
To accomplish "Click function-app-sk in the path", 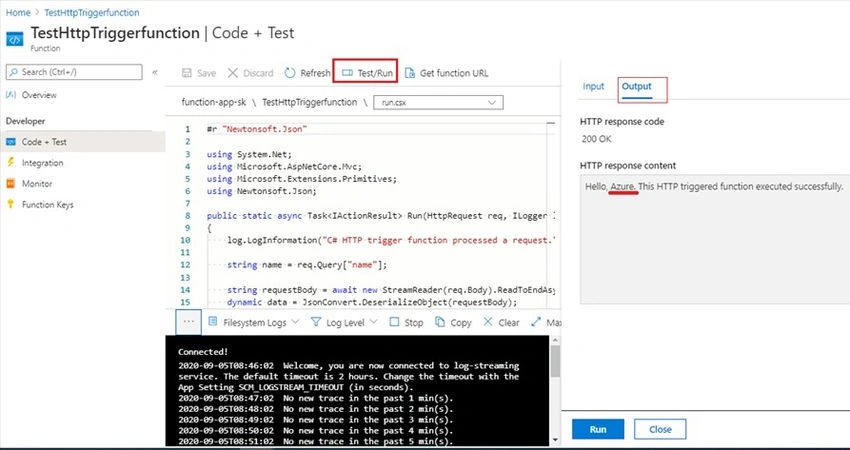I will [214, 102].
